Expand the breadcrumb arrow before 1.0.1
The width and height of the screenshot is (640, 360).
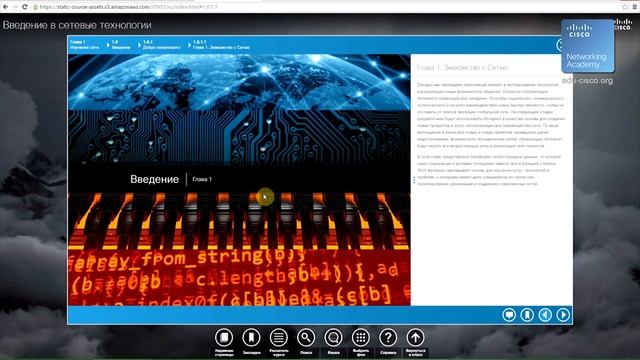point(139,44)
